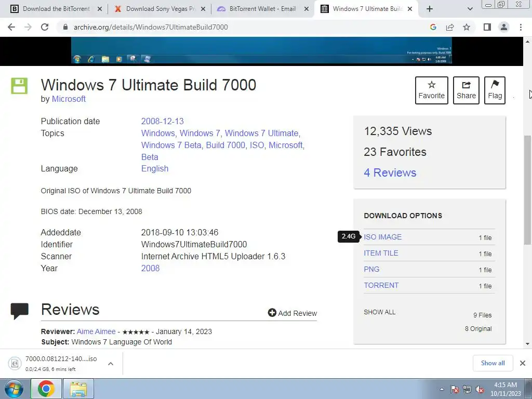The height and width of the screenshot is (399, 532).
Task: Expand the tab search dropdown
Action: pos(470,9)
